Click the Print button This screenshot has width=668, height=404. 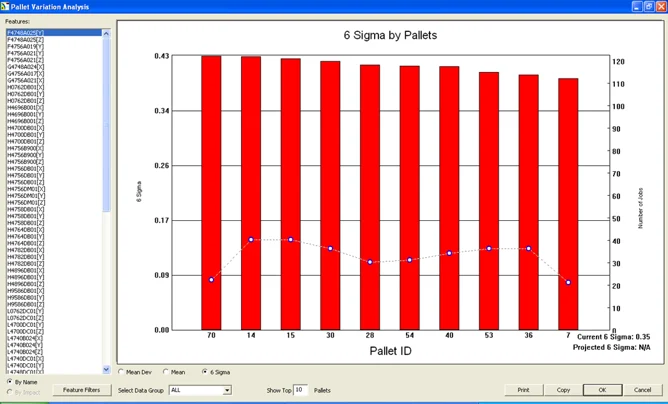coord(524,390)
